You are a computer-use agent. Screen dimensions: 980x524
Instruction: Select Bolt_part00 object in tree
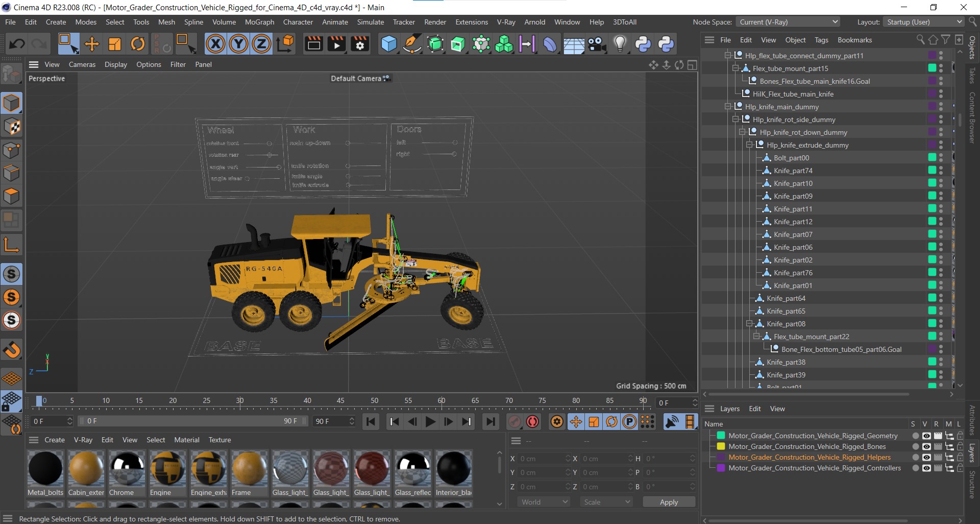tap(791, 158)
